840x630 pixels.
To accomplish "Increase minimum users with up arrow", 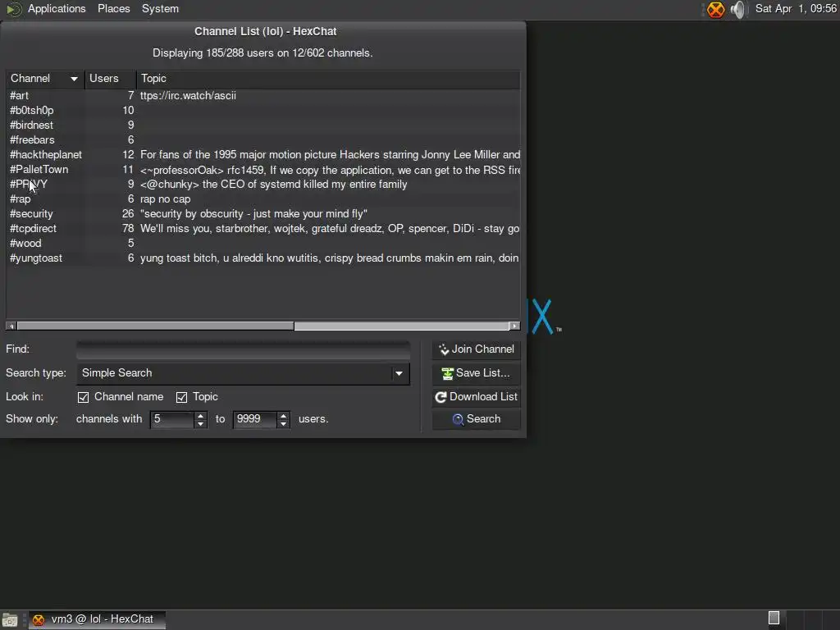I will click(x=200, y=415).
